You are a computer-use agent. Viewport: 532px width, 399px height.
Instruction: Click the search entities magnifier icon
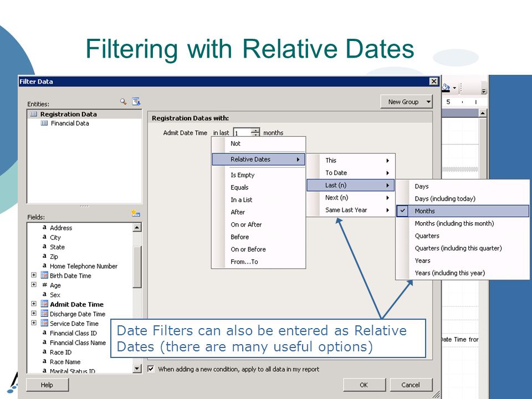[x=123, y=101]
